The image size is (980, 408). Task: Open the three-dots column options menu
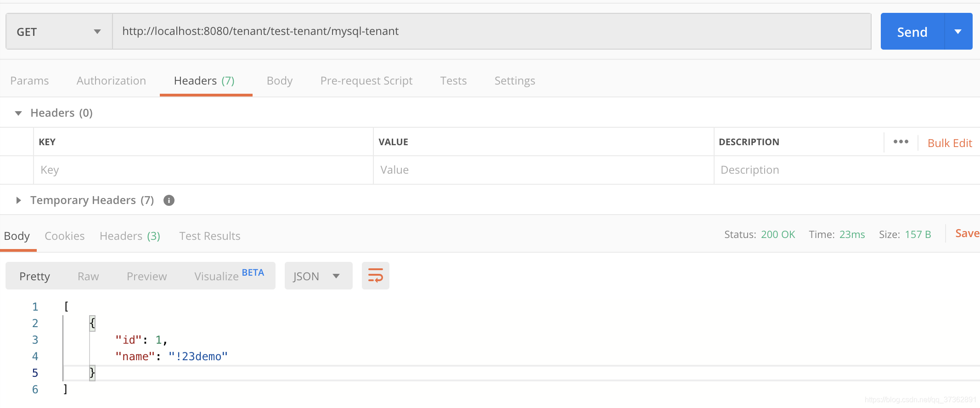coord(901,142)
